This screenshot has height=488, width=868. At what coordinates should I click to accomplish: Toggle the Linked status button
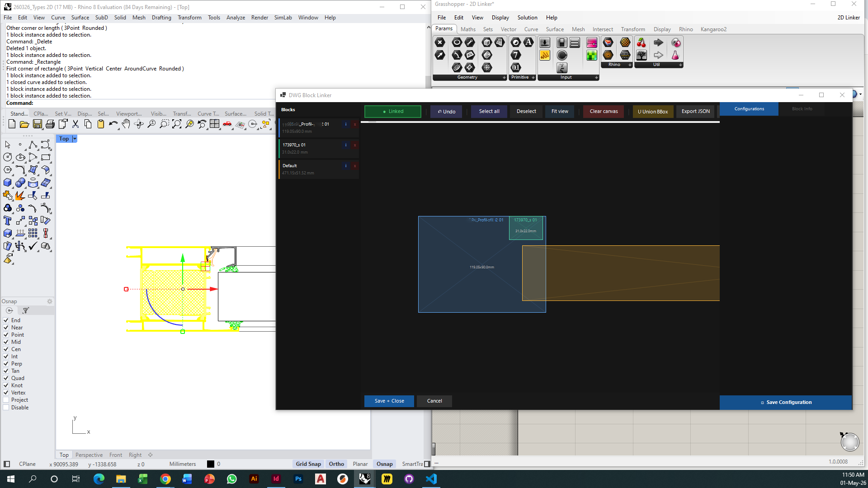coord(393,112)
